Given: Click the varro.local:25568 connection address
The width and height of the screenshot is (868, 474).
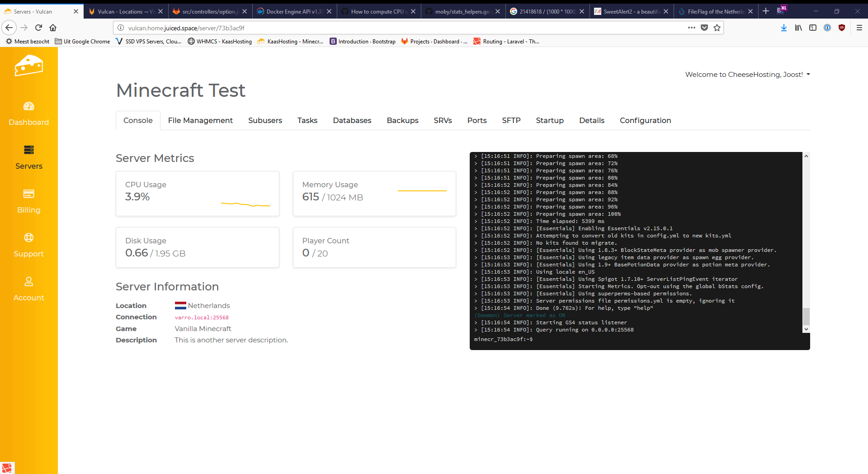Looking at the screenshot, I should click(x=202, y=318).
